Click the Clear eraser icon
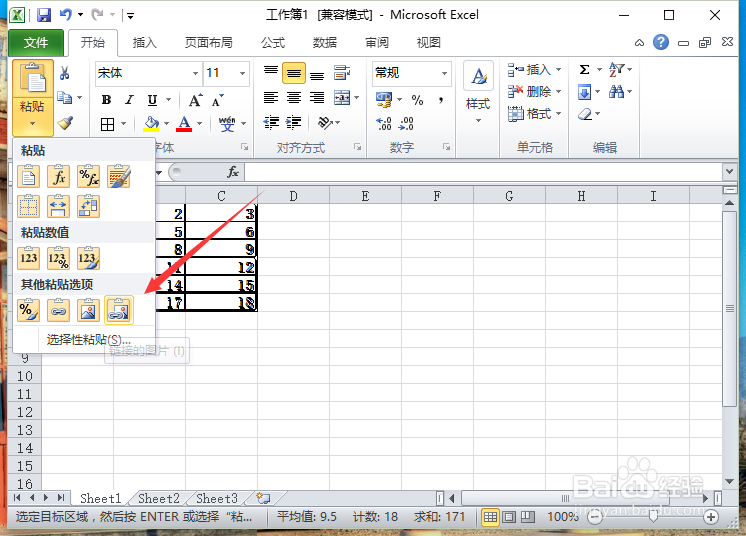Image resolution: width=746 pixels, height=536 pixels. tap(585, 114)
